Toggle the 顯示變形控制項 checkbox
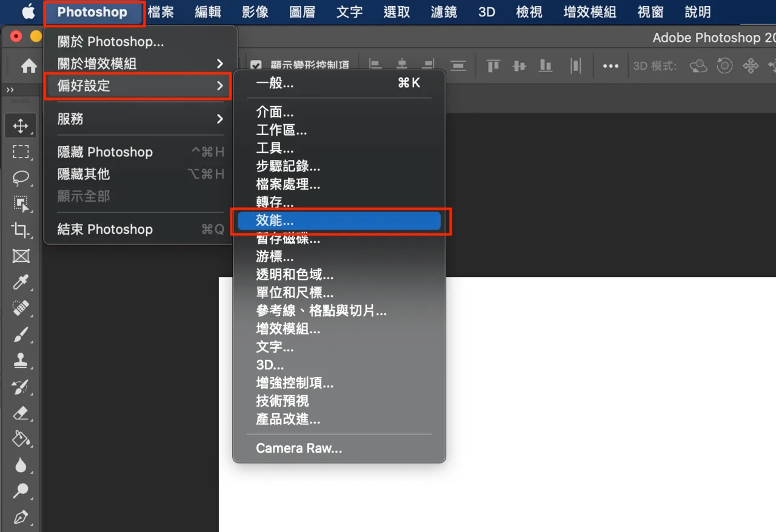The height and width of the screenshot is (532, 776). (x=256, y=65)
